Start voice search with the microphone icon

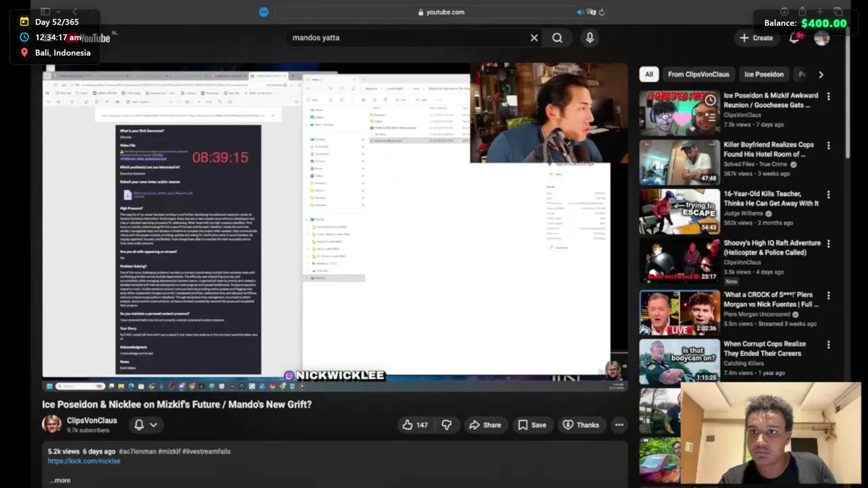[x=590, y=38]
